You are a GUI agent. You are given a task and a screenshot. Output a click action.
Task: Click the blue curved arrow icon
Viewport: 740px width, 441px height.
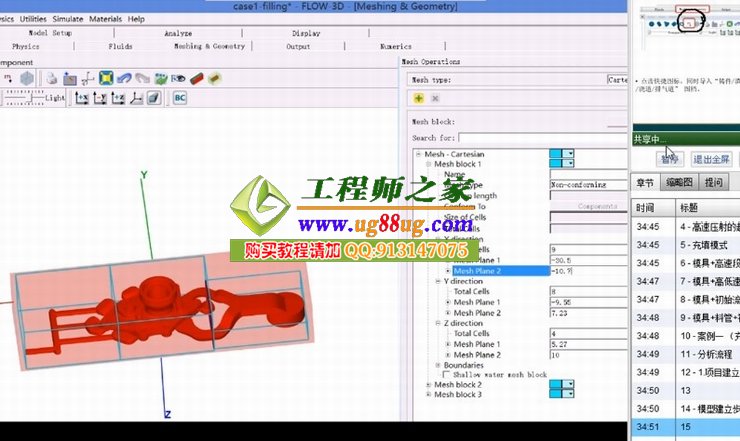(124, 78)
